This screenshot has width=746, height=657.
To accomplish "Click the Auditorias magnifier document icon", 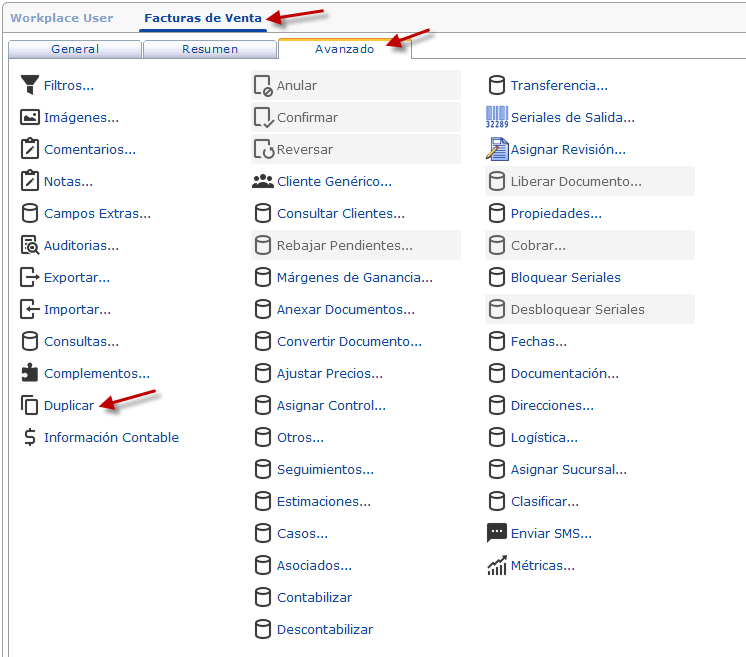I will [29, 245].
